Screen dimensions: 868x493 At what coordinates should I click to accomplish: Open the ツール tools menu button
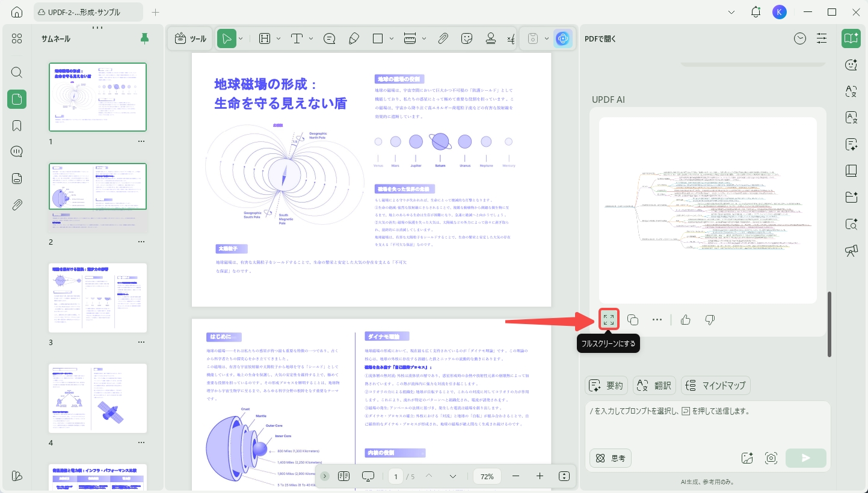(191, 38)
